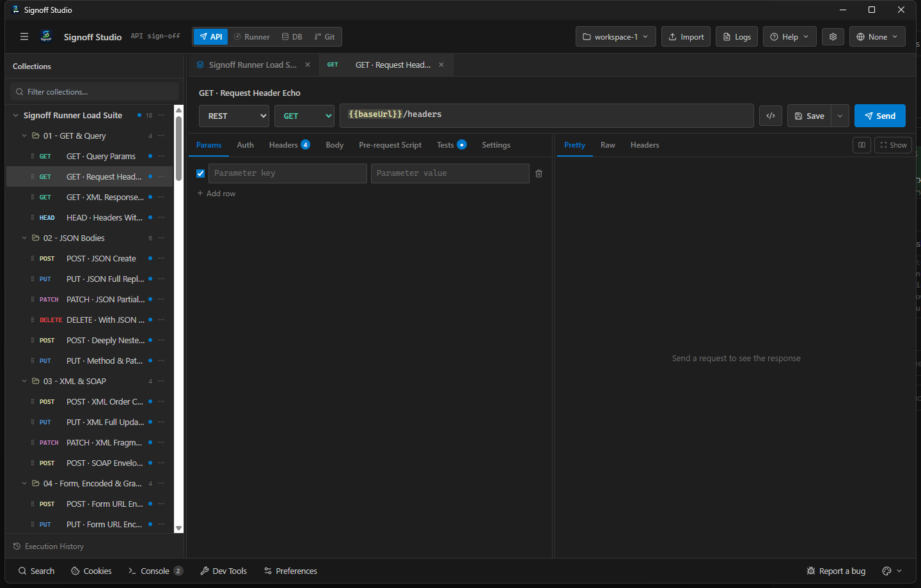
Task: Open the Logs button
Action: pyautogui.click(x=737, y=36)
